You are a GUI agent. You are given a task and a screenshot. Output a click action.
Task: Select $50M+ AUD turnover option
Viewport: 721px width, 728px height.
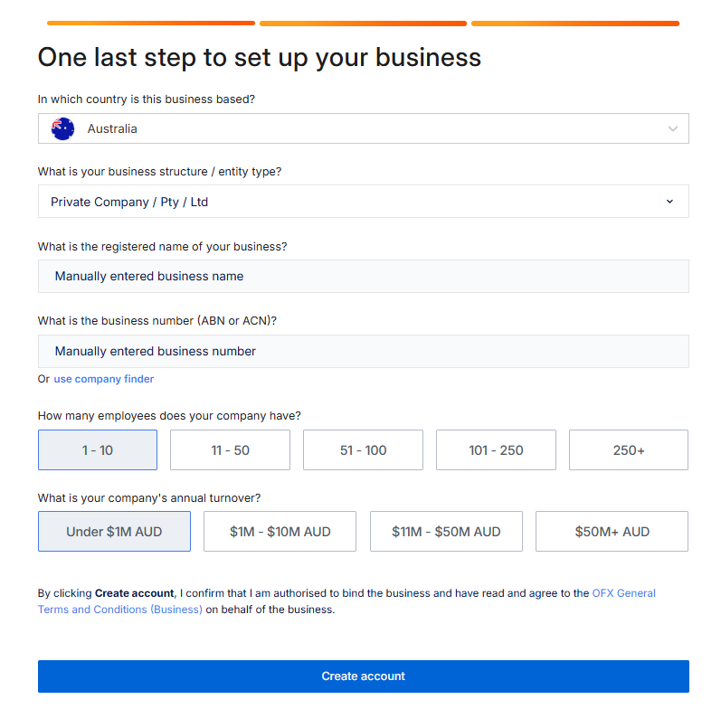612,532
